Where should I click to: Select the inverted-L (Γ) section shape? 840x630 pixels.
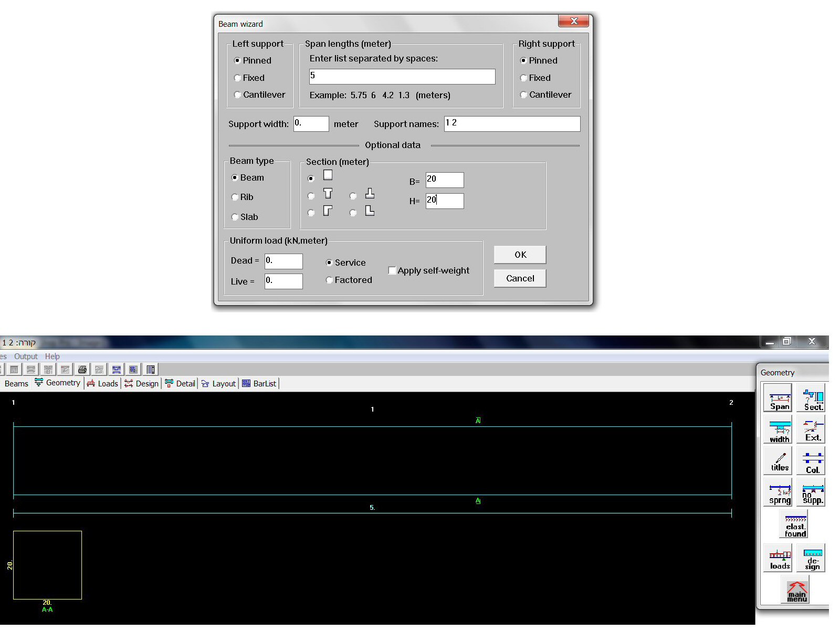coord(311,213)
